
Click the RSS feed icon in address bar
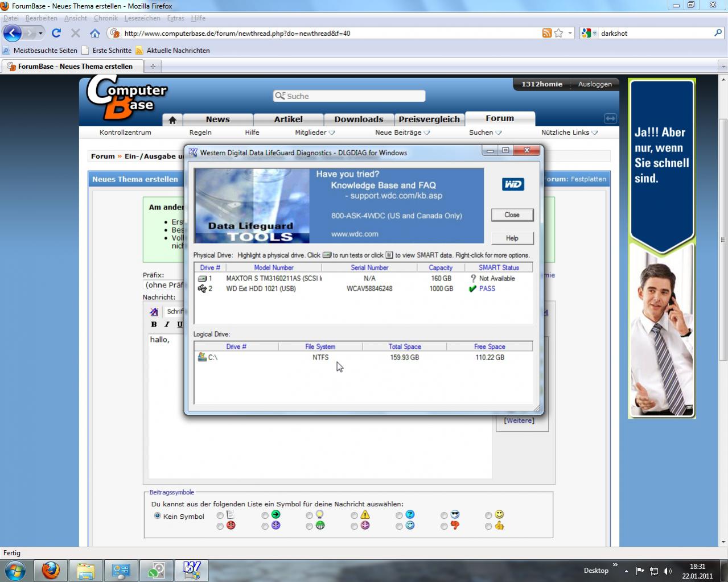546,33
